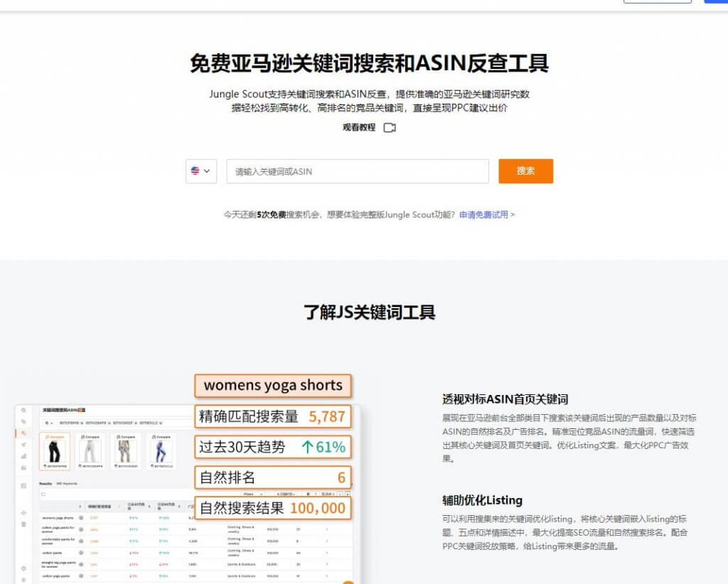Click the video icon beside 观看教程
This screenshot has height=584, width=728.
tap(390, 128)
